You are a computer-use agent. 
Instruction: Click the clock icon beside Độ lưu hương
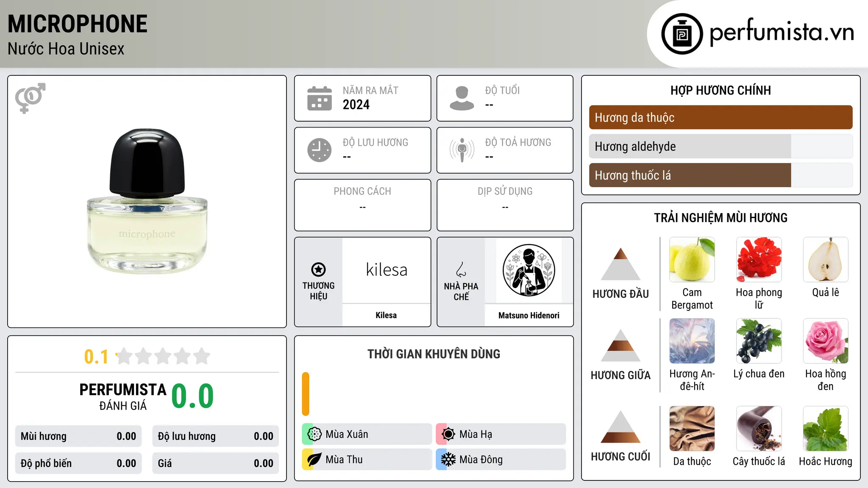click(x=320, y=150)
